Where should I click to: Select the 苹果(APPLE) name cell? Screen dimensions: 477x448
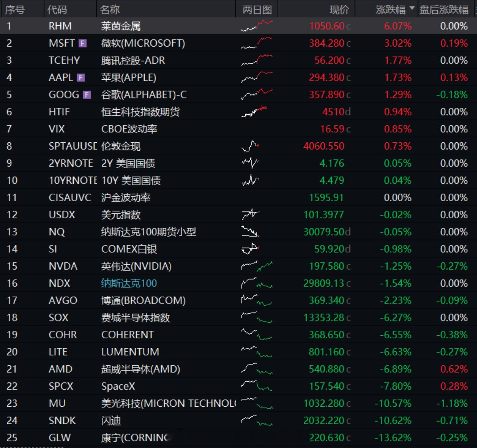point(129,78)
